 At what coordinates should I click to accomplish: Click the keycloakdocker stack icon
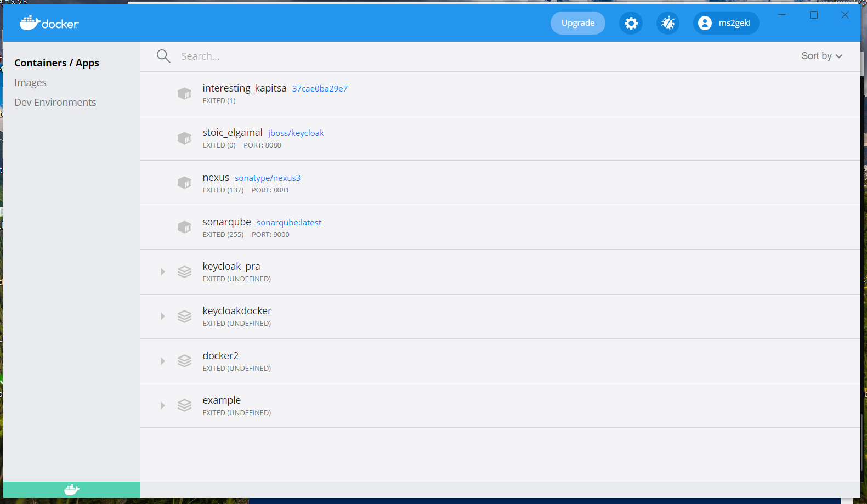(184, 316)
